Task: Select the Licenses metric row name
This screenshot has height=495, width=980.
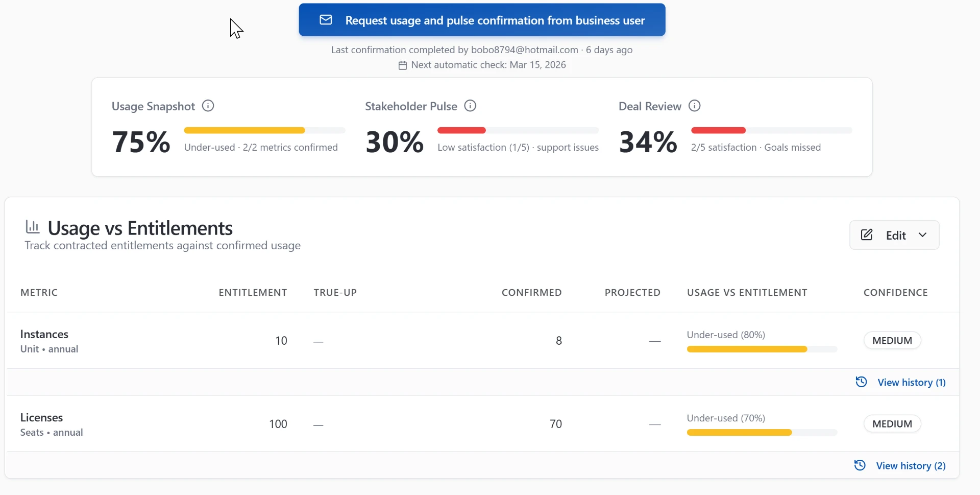Action: (41, 417)
